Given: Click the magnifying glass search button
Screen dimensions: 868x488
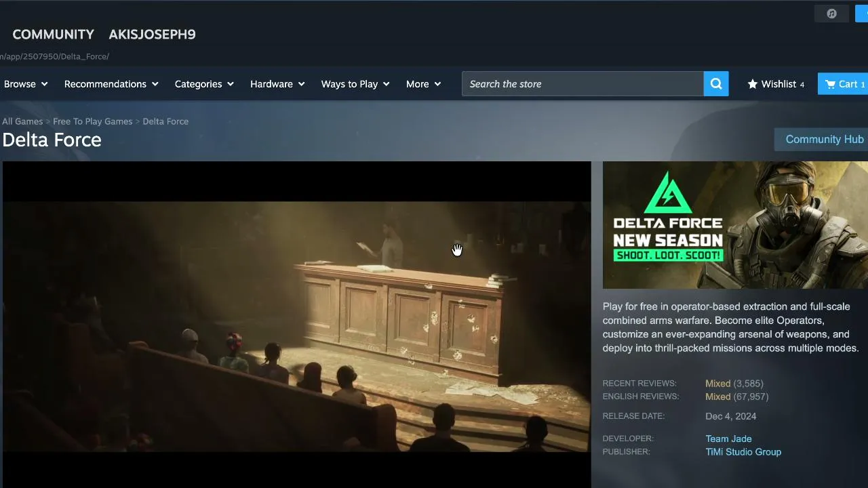Looking at the screenshot, I should [716, 84].
